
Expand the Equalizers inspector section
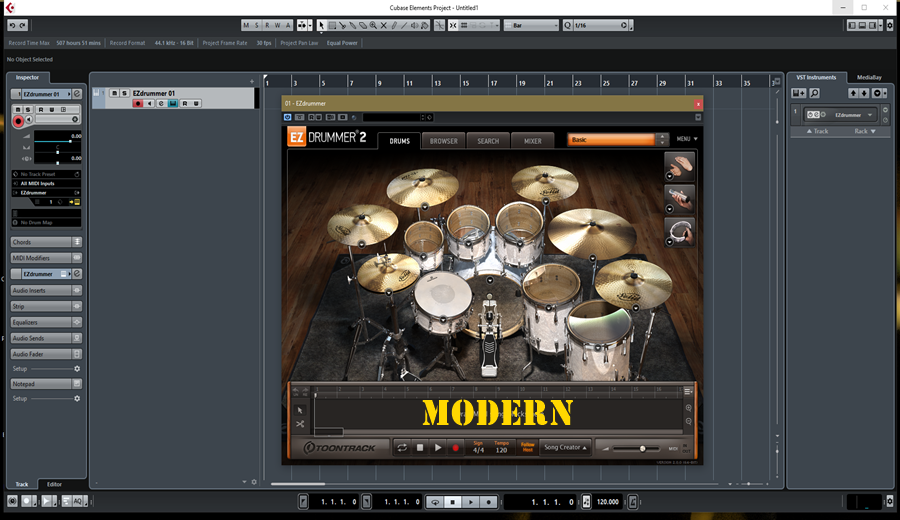pos(46,323)
